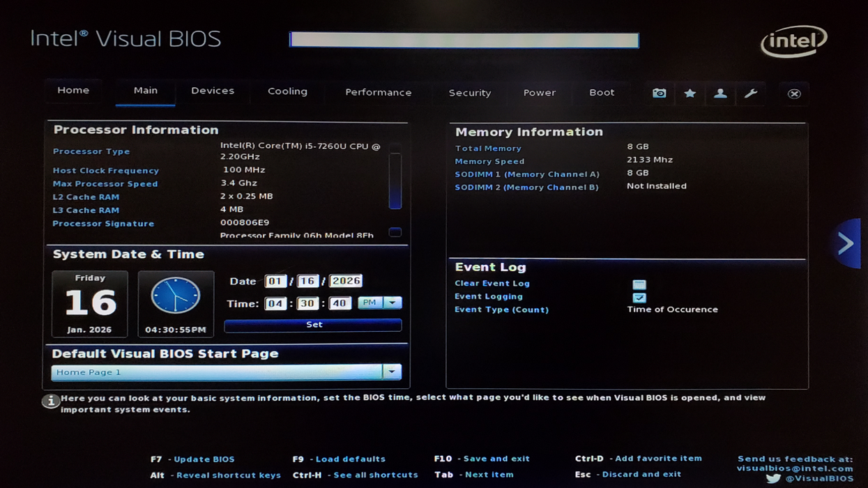The image size is (868, 488).
Task: Click the L2 Cache RAM label
Action: click(x=86, y=197)
